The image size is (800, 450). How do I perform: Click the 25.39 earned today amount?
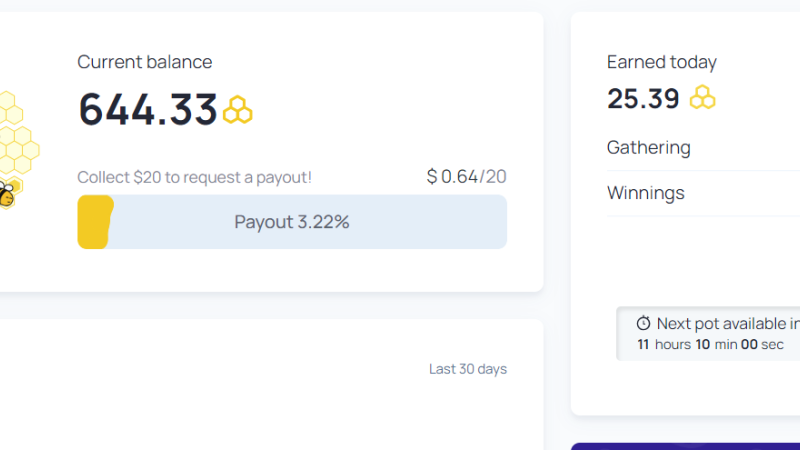click(643, 98)
